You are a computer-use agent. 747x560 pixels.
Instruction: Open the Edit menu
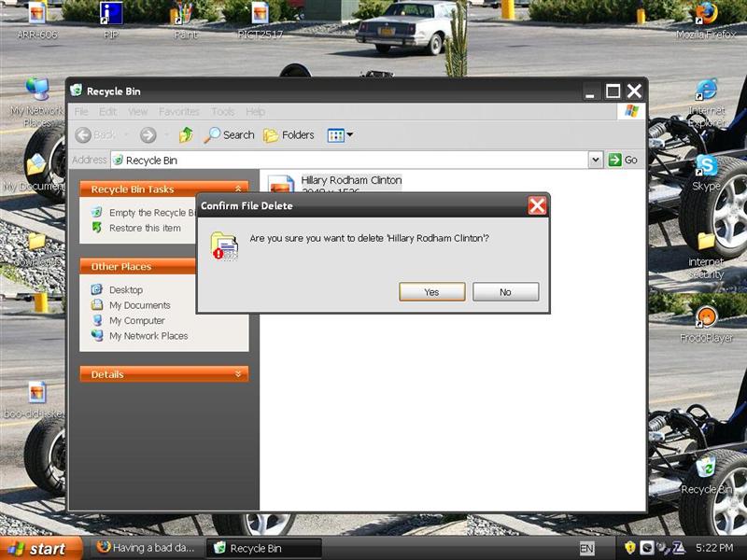[x=108, y=112]
